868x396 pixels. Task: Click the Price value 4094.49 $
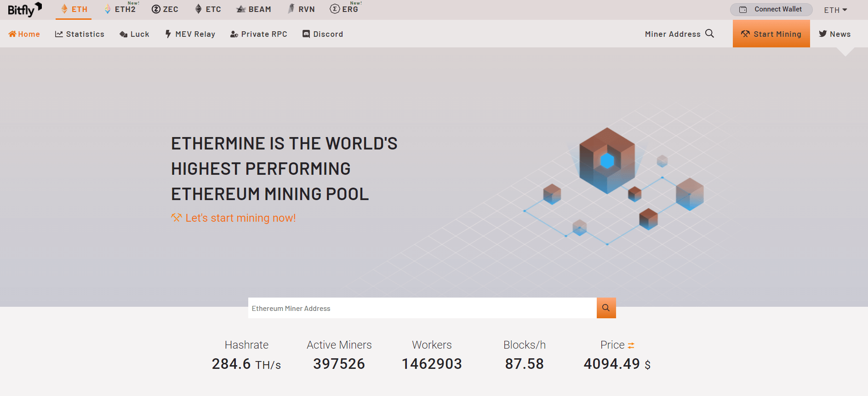(x=617, y=364)
